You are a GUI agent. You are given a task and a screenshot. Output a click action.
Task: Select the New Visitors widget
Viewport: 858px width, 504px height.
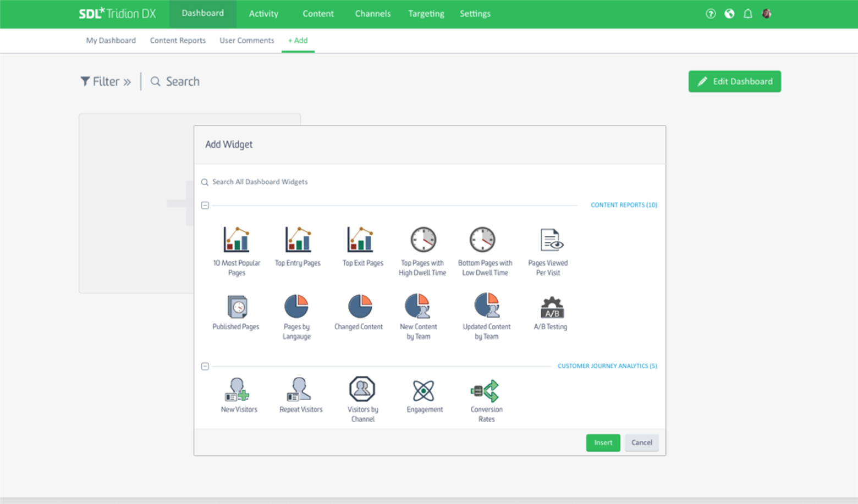click(x=239, y=395)
